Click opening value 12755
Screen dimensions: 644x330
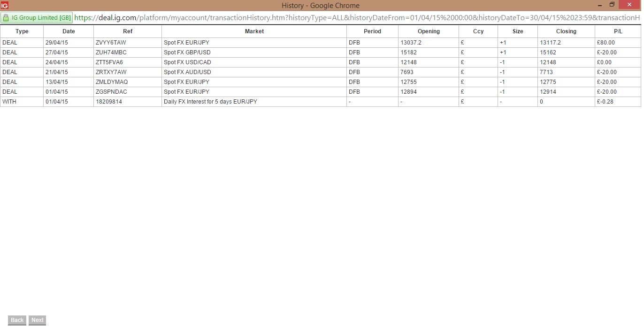(409, 82)
